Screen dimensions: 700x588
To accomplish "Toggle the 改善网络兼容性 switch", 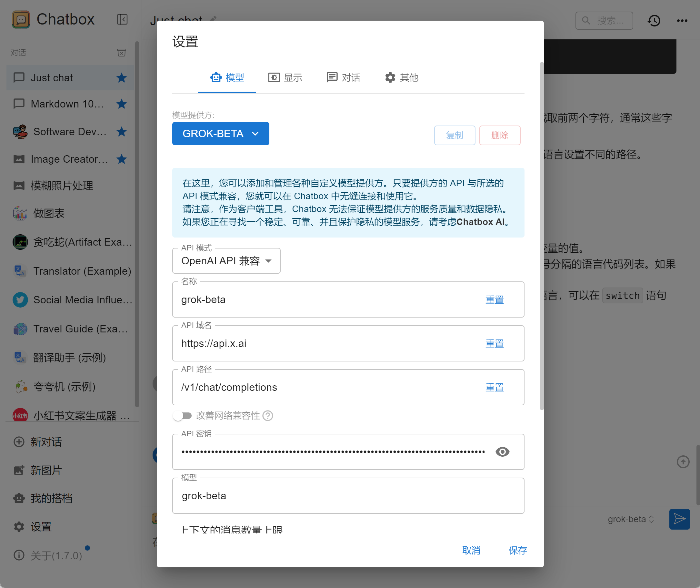I will tap(183, 416).
